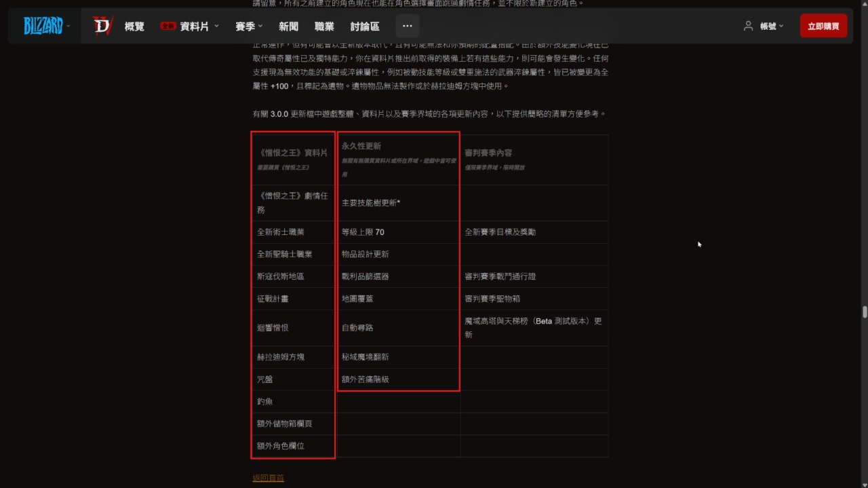The width and height of the screenshot is (868, 488).
Task: Expand the 資料片 dropdown menu
Action: click(216, 26)
